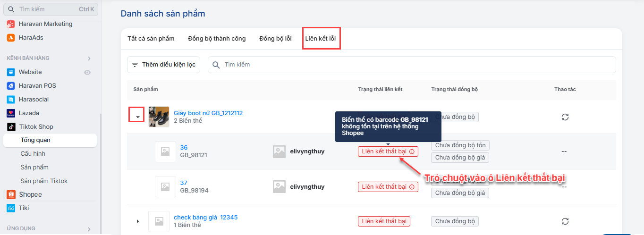
Task: Click info icon on variant 36 Liên kết thất bại
Action: click(412, 152)
